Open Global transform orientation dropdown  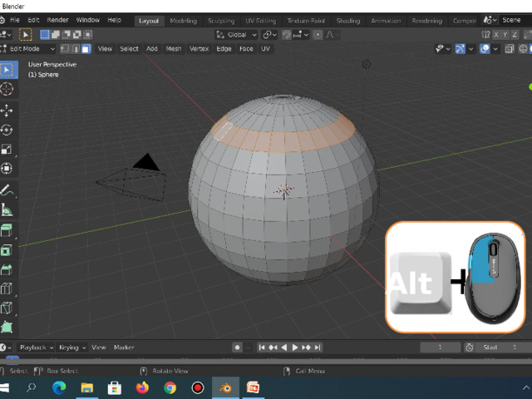[236, 35]
